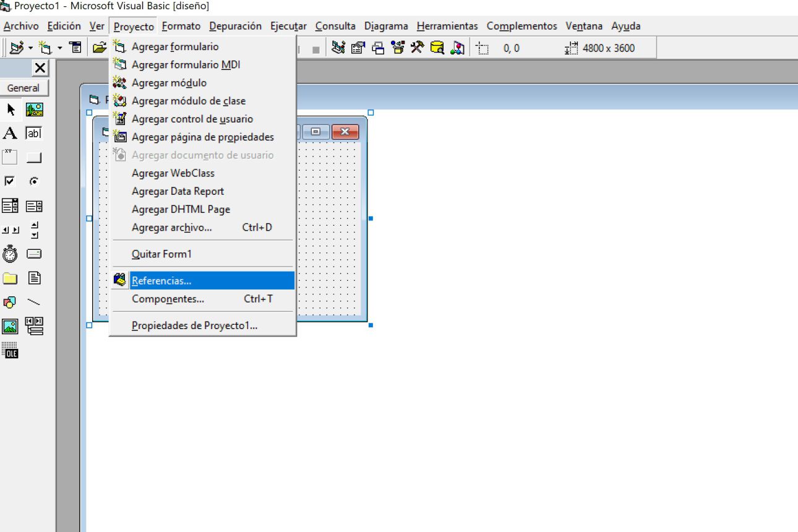Select the horizontal scrollbar control tool
This screenshot has width=798, height=532.
tap(11, 230)
